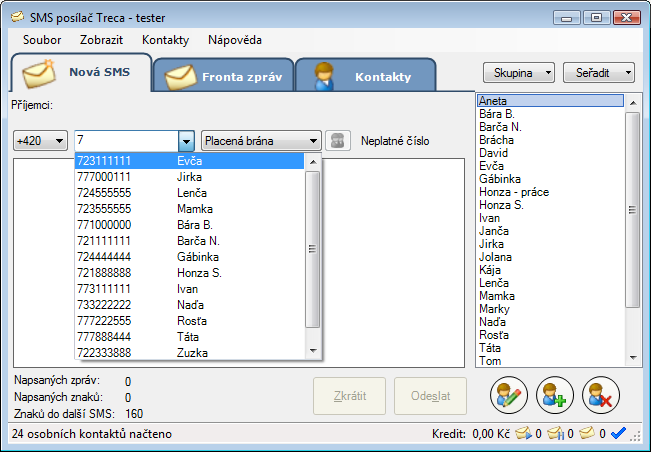
Task: Select 722333888 Zuzka in dropdown
Action: [189, 352]
